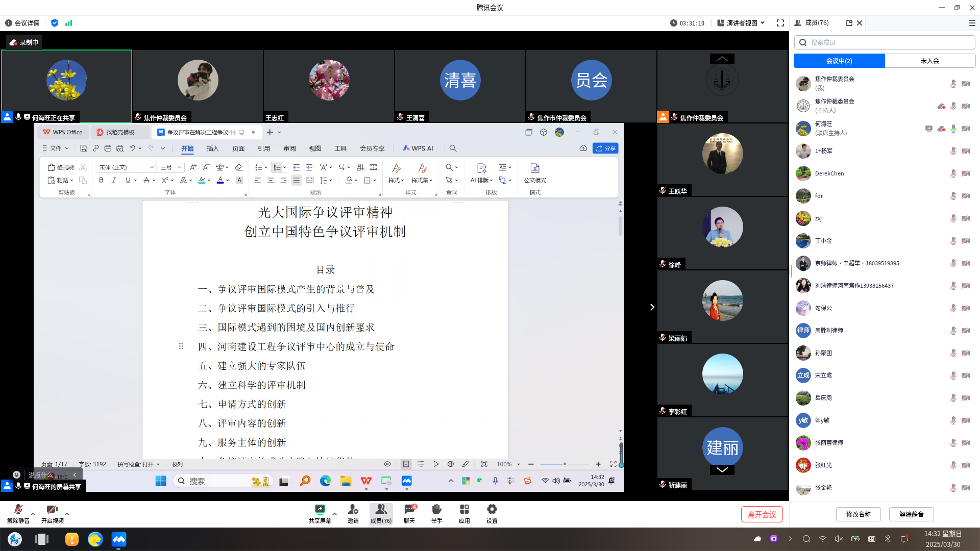Expand microphone options arrow

(33, 514)
